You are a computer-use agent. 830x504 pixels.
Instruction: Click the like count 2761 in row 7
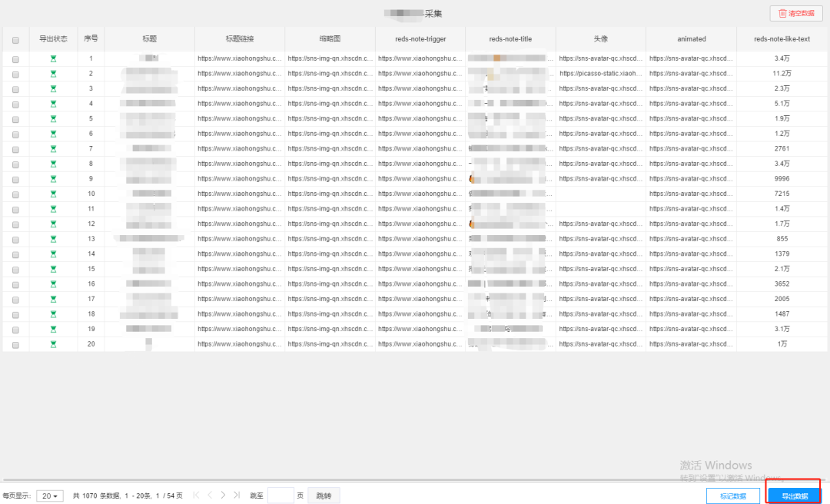(x=782, y=149)
